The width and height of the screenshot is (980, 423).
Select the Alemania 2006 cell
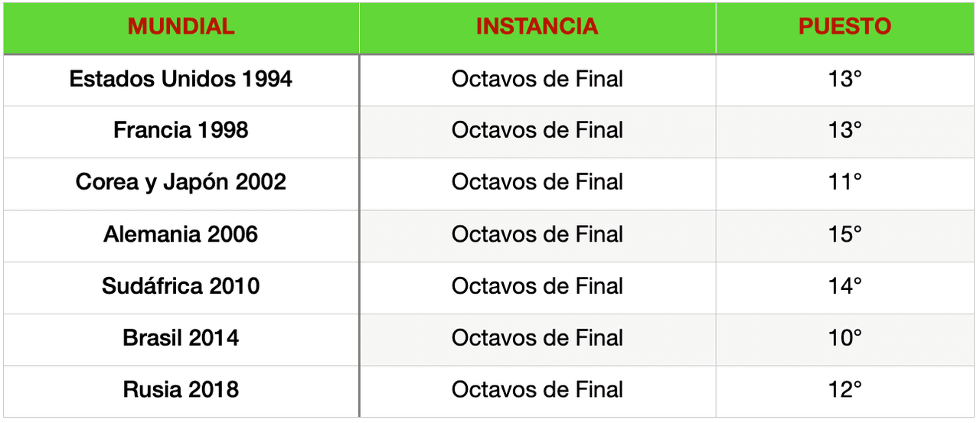(181, 234)
